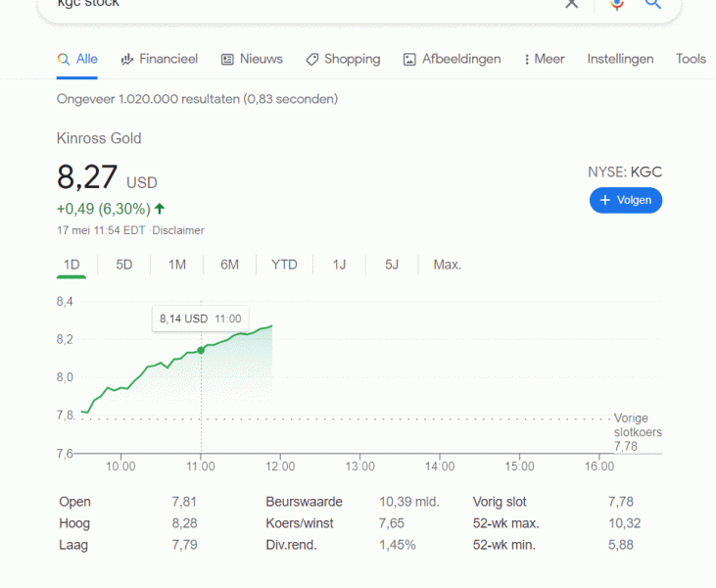716x588 pixels.
Task: Click the timestamp '17 mei 11:54 EDT'
Action: point(101,230)
